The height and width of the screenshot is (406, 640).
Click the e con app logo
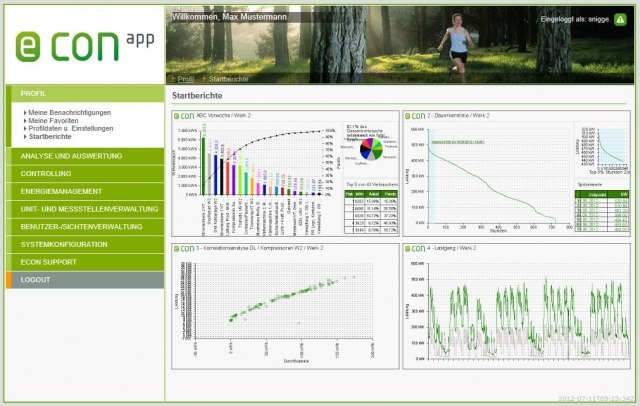point(80,43)
